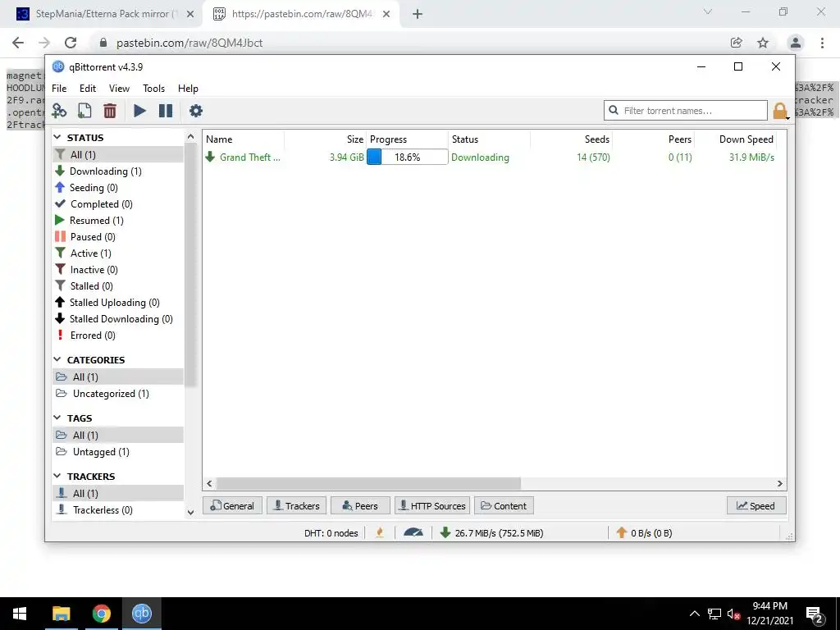
Task: Click the connection status flame icon
Action: (x=380, y=532)
